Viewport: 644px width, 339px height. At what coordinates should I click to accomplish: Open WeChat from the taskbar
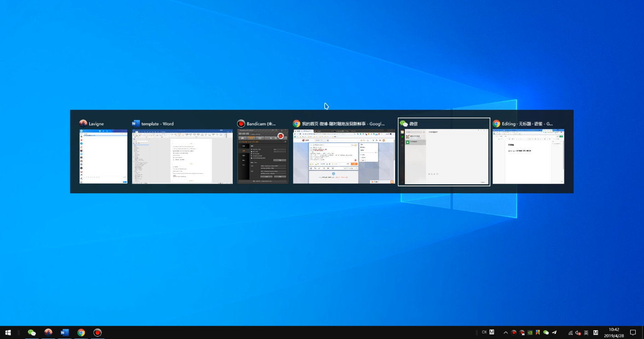pos(32,332)
